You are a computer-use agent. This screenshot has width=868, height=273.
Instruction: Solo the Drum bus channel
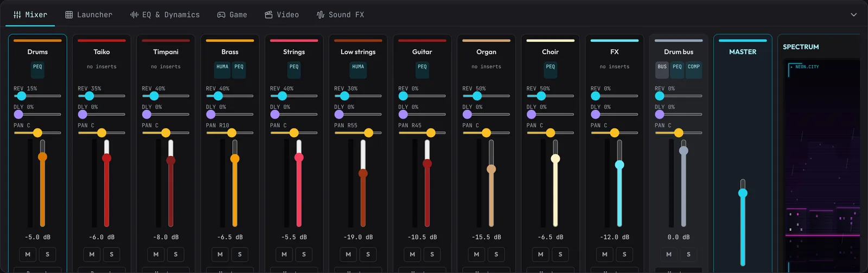pos(688,254)
